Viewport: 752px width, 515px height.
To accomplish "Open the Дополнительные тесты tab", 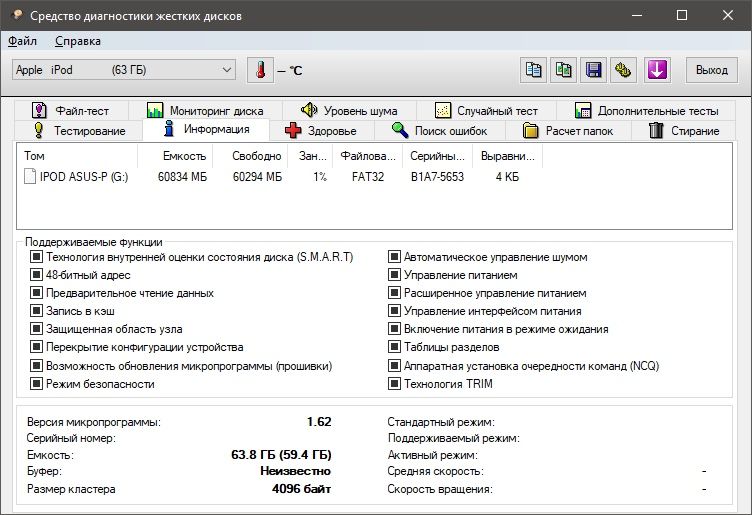I will 646,111.
